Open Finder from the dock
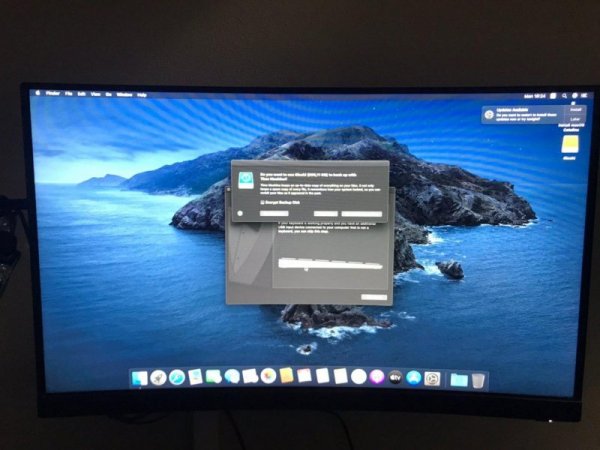Screen dimensions: 600x450 [139, 378]
